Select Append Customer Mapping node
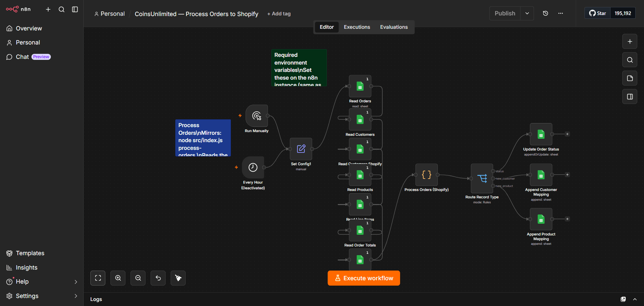The width and height of the screenshot is (644, 306). [x=541, y=175]
